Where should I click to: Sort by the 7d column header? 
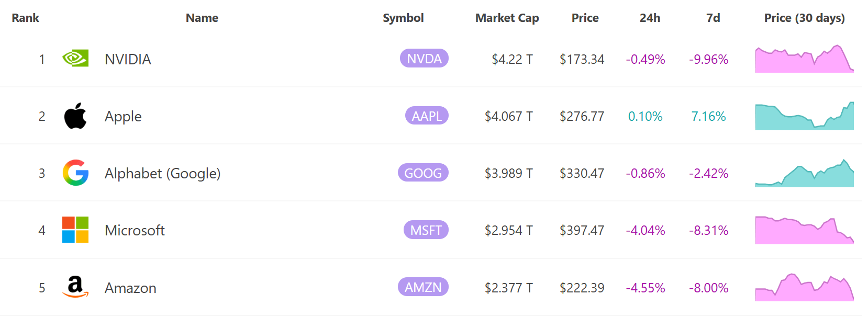pos(713,18)
